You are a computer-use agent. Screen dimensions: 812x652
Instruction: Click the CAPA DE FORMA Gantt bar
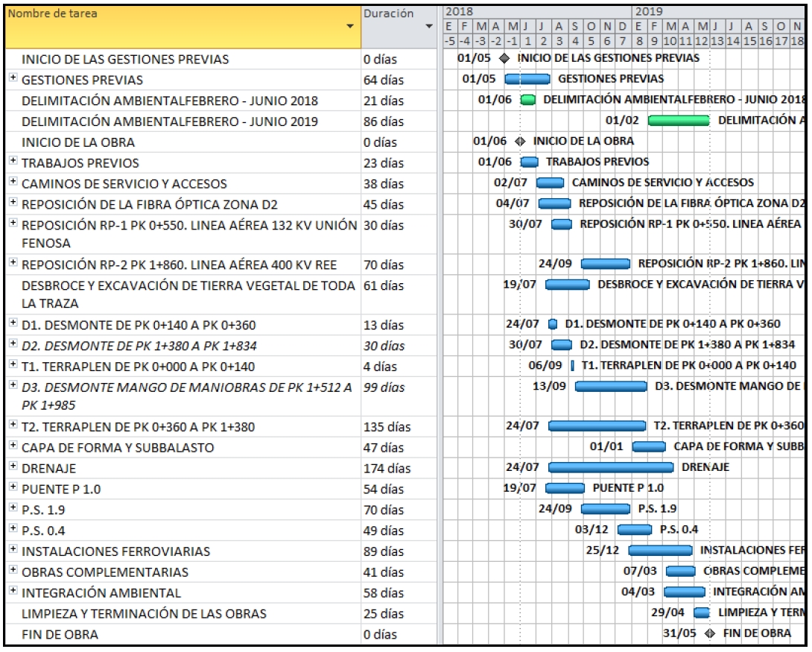pyautogui.click(x=649, y=446)
